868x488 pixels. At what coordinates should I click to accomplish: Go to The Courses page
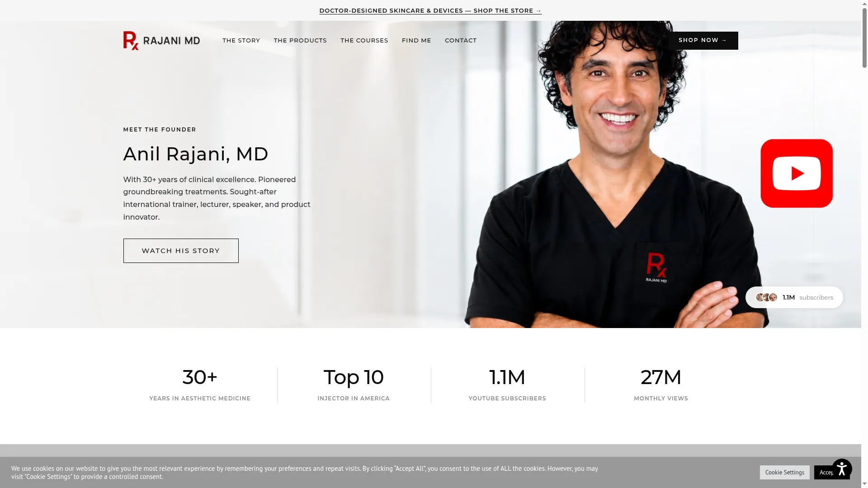pos(364,41)
